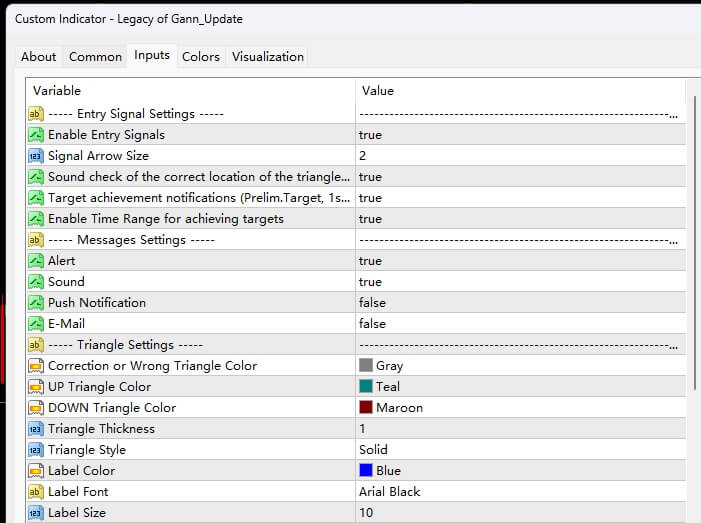Go to the Visualization tab
Image resolution: width=701 pixels, height=523 pixels.
click(x=268, y=57)
